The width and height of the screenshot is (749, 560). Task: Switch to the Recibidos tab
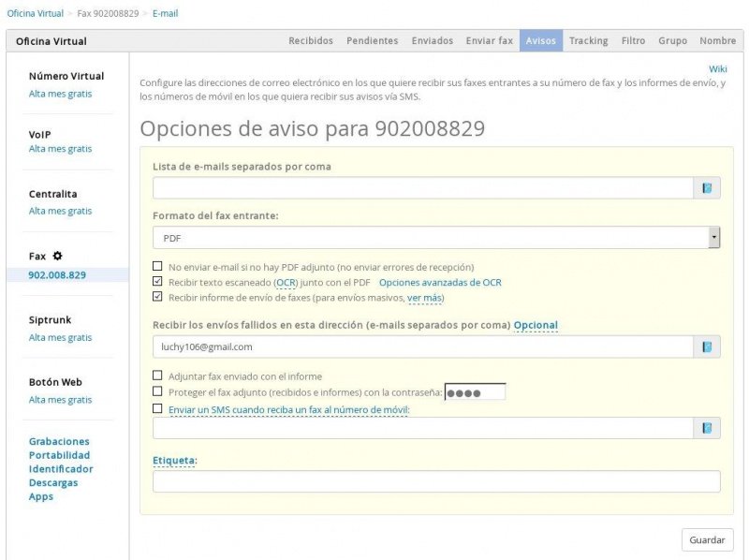(x=310, y=40)
